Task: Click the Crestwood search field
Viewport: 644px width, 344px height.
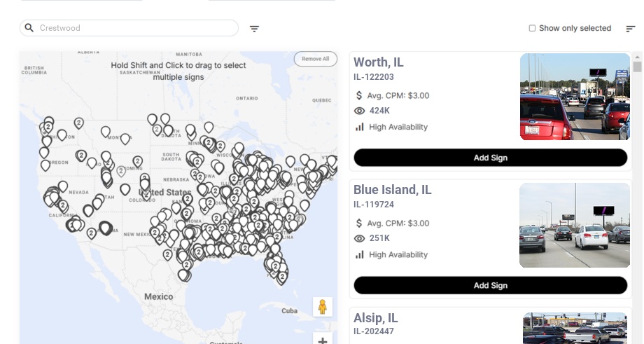Action: pos(133,28)
